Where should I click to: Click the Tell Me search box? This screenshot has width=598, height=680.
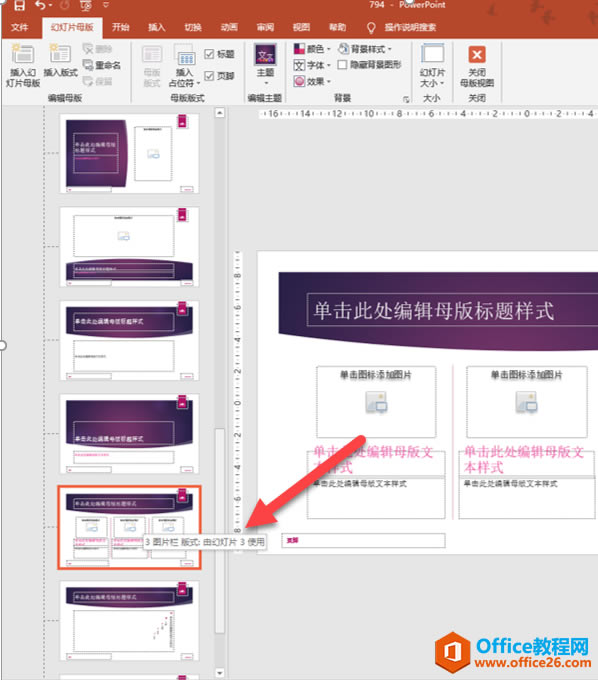pyautogui.click(x=410, y=27)
